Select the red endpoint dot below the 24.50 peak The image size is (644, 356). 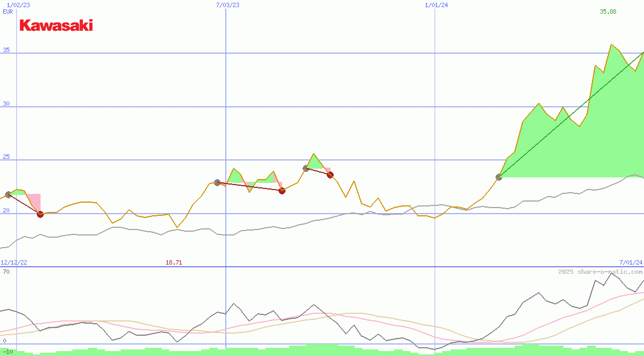(x=330, y=175)
